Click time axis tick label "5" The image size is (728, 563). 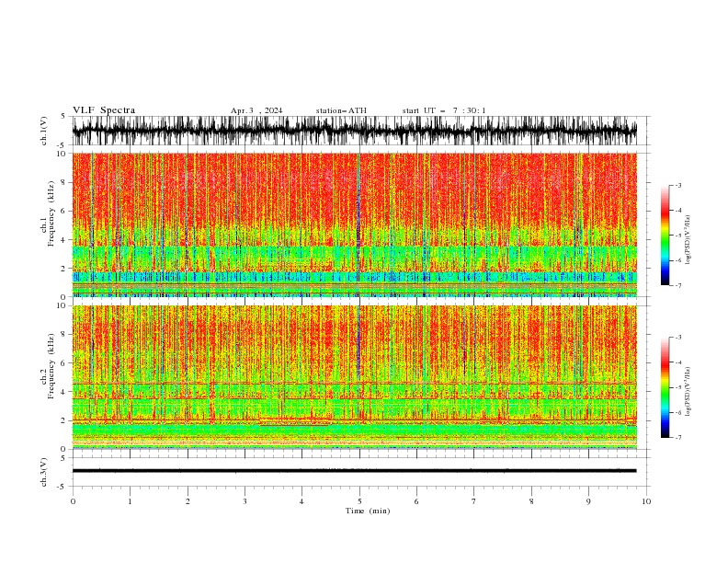click(359, 501)
